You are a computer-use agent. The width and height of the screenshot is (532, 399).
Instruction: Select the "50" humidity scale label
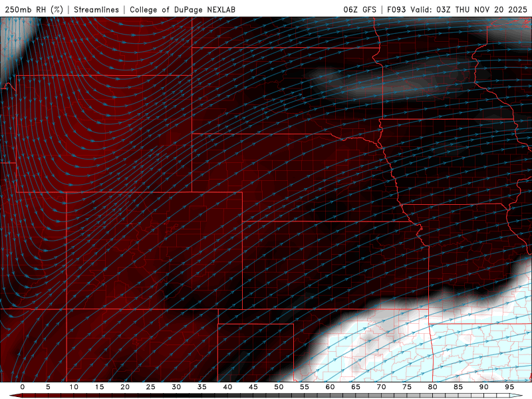click(279, 387)
